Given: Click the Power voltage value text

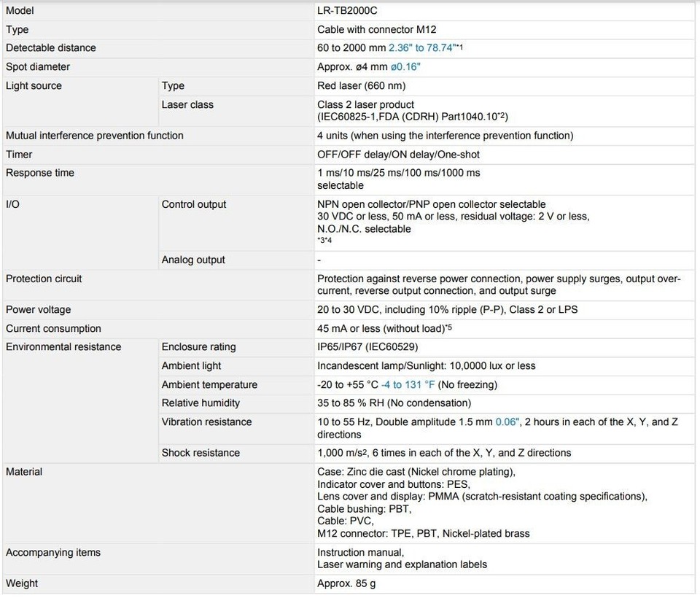Looking at the screenshot, I should coord(447,310).
